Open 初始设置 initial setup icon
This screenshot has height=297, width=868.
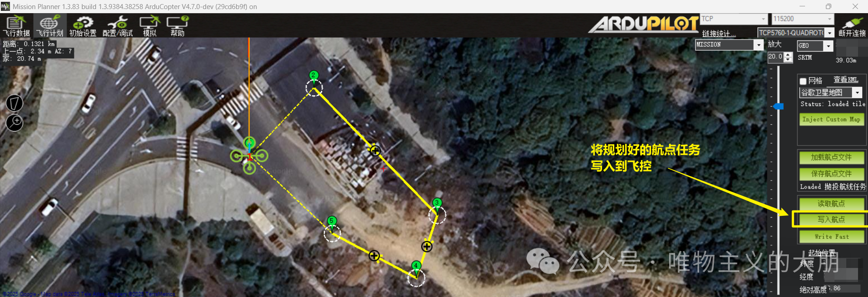coord(83,26)
